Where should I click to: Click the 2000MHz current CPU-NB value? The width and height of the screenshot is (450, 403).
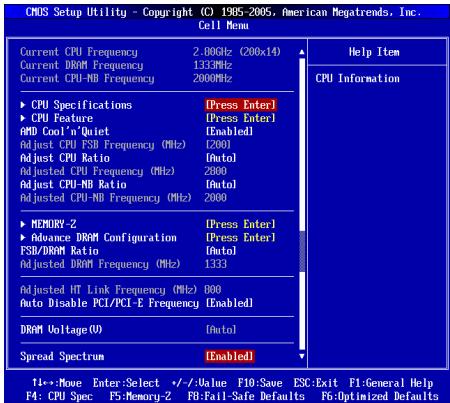[x=212, y=79]
